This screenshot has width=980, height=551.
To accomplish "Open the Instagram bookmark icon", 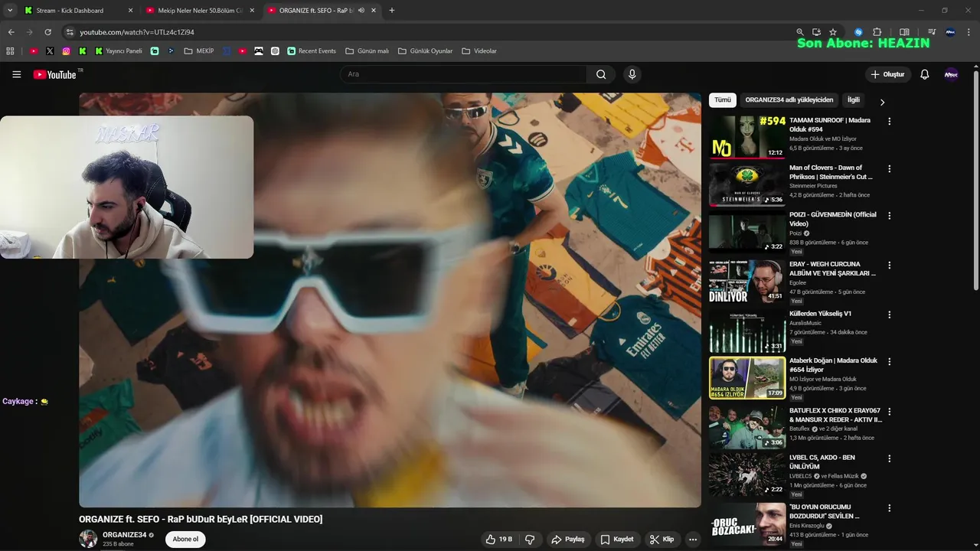I will [67, 51].
